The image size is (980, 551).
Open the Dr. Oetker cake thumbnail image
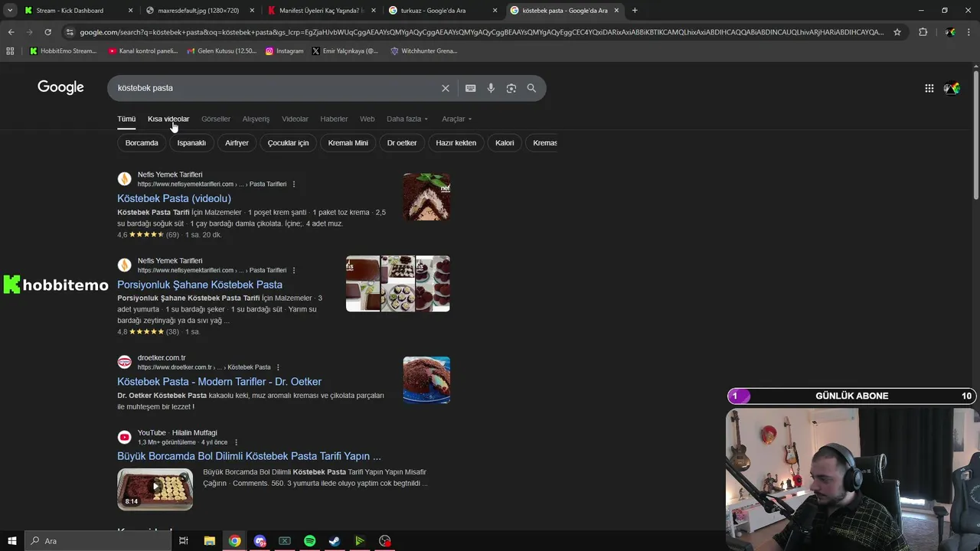[426, 380]
